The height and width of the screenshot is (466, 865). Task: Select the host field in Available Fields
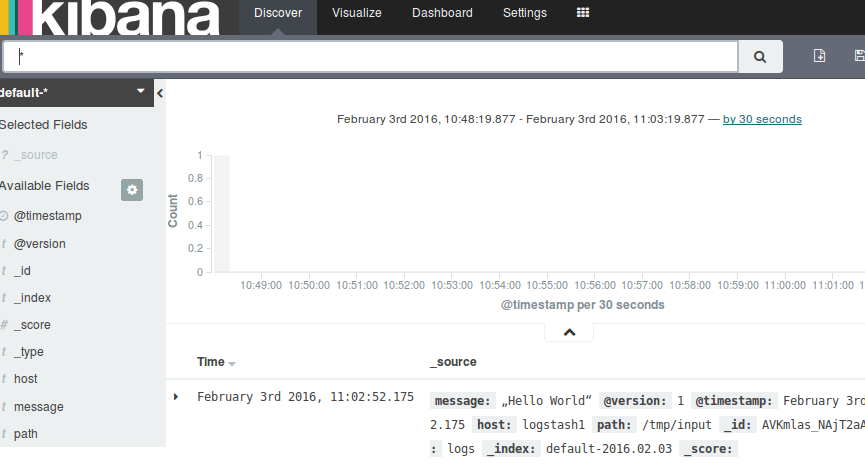tap(25, 379)
